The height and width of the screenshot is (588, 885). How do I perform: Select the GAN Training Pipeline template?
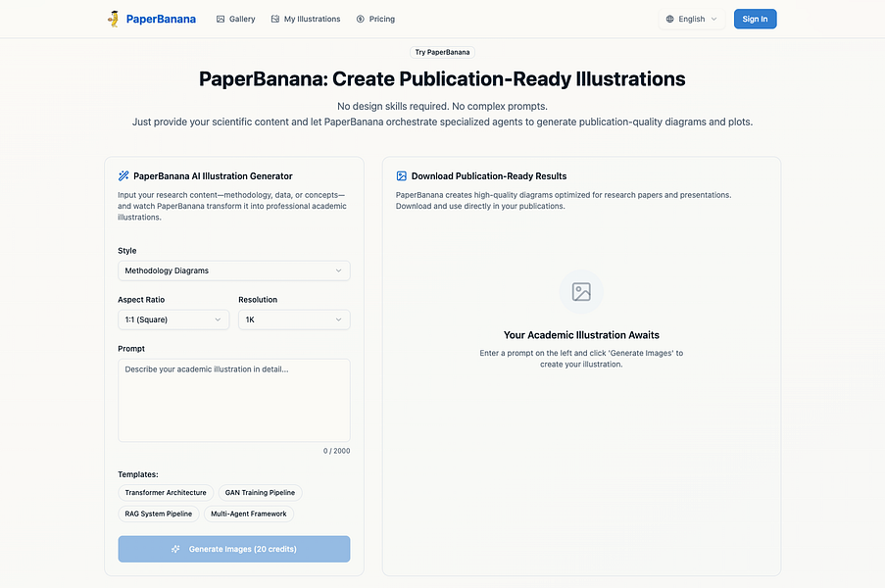click(x=260, y=493)
